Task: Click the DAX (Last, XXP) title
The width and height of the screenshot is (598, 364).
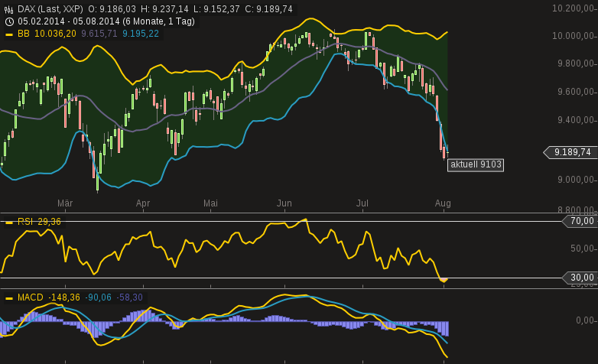Action: click(50, 9)
